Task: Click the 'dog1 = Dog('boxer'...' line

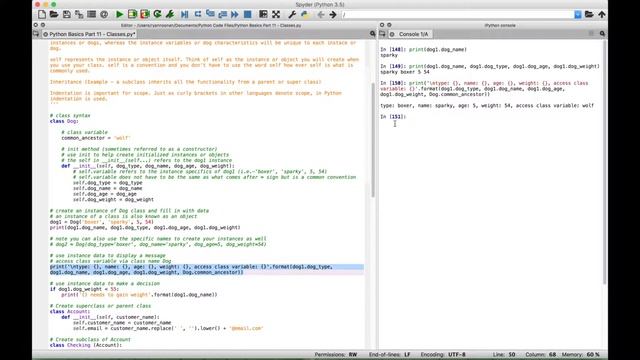Action: click(x=102, y=222)
